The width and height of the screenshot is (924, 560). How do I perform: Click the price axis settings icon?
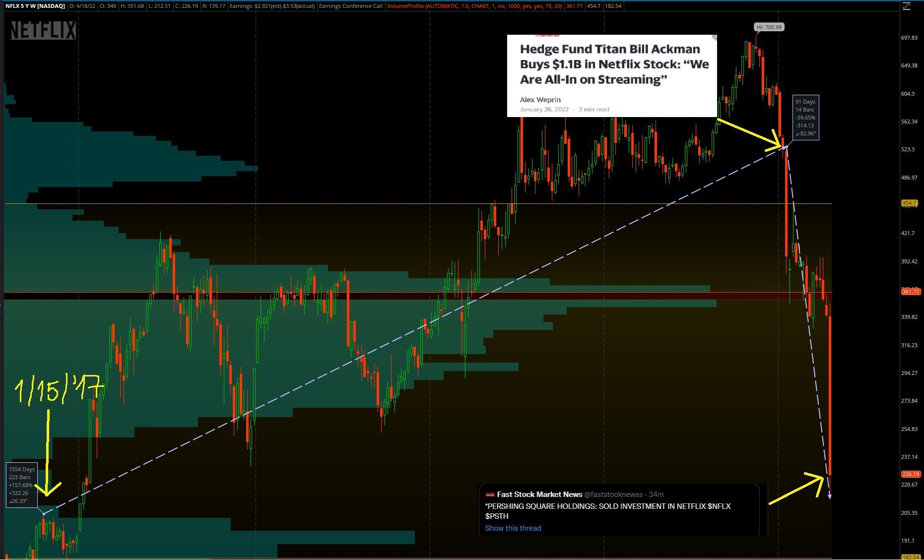click(906, 6)
